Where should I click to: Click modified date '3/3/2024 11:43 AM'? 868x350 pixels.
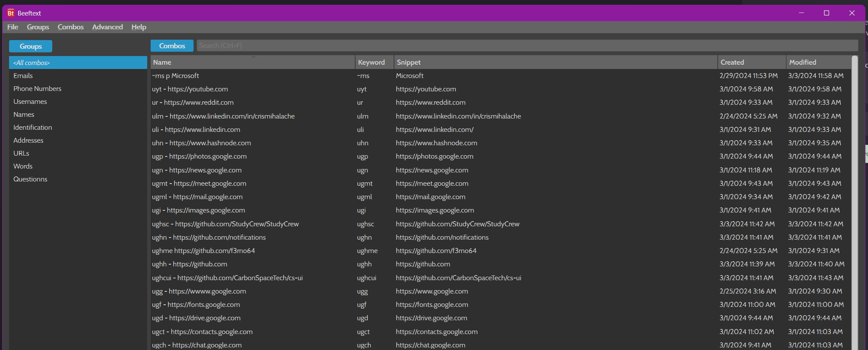[816, 278]
